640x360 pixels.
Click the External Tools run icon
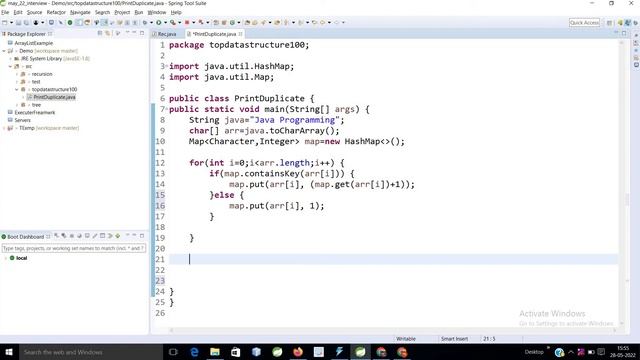pyautogui.click(x=173, y=22)
